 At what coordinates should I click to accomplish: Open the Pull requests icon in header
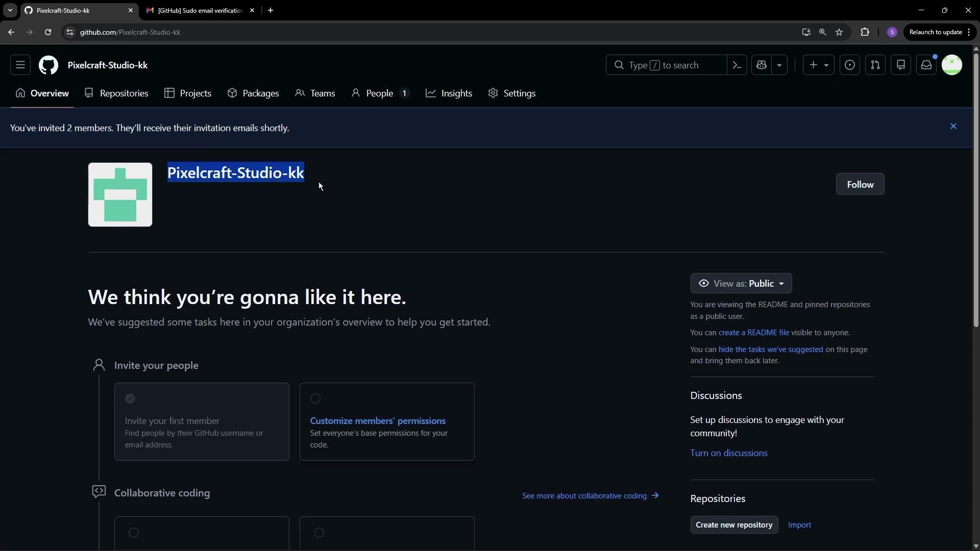coord(875,65)
